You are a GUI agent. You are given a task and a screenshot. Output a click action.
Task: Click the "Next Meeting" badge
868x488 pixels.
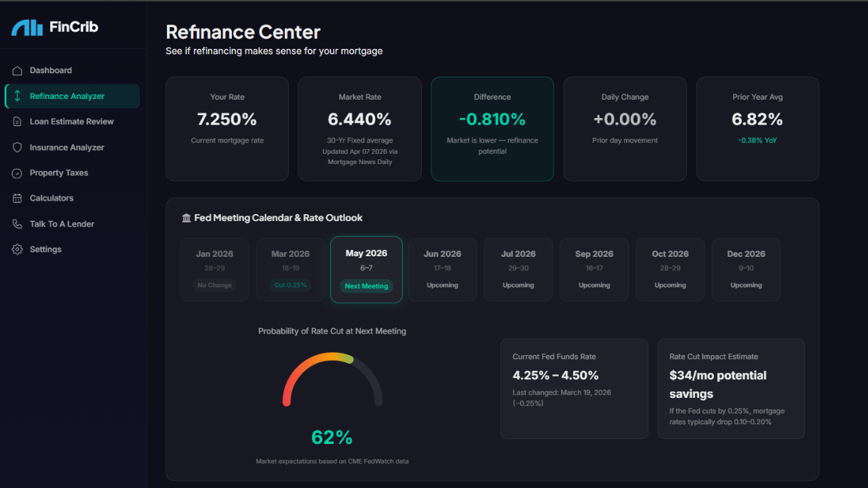(366, 286)
